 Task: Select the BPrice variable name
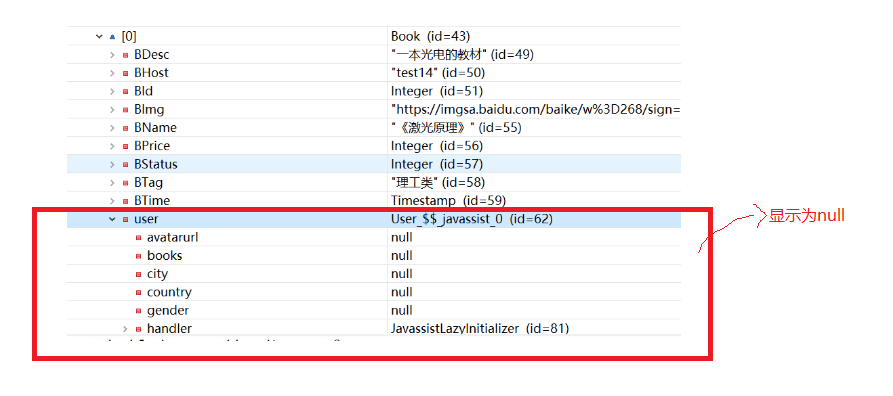coord(151,146)
